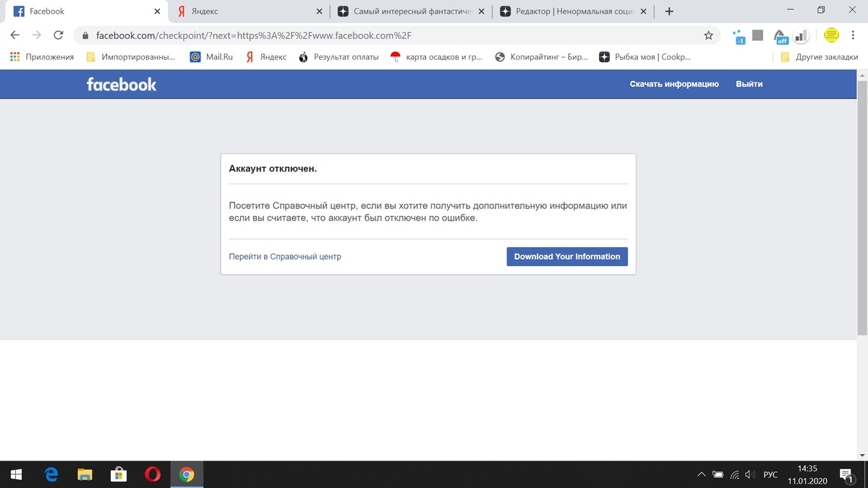Viewport: 868px width, 488px height.
Task: Open the Копирайтинг – Бир... bookmark
Action: 542,56
